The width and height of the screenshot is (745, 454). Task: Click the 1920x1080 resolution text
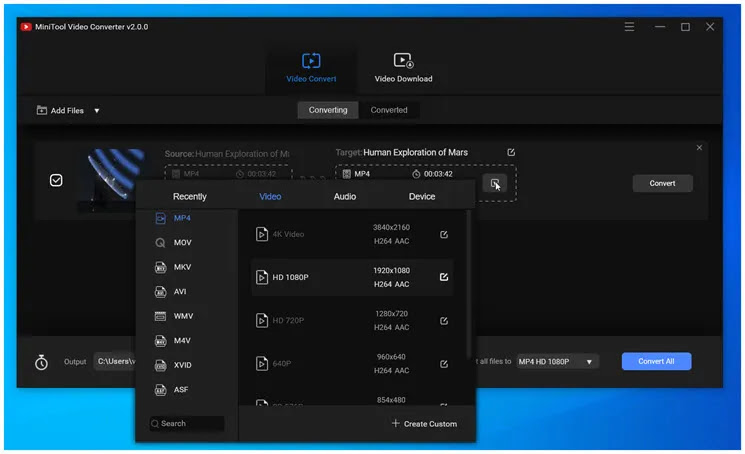tap(392, 271)
